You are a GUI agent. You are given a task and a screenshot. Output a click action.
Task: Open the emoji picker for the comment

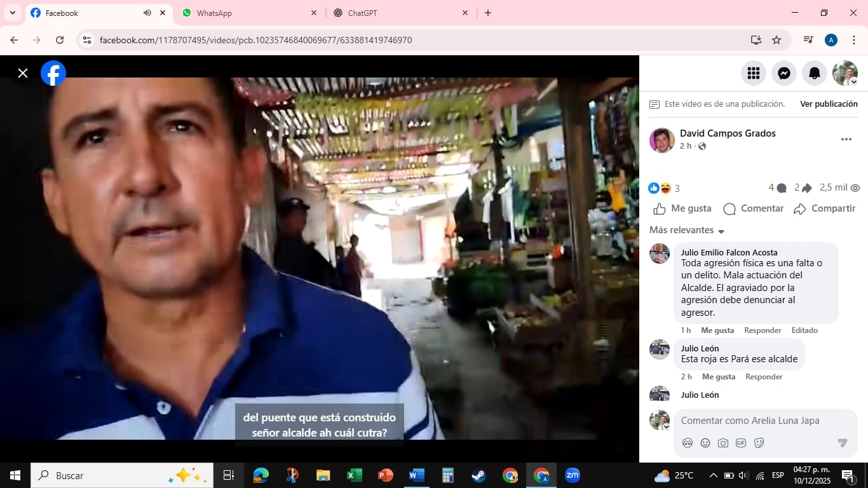pyautogui.click(x=705, y=443)
